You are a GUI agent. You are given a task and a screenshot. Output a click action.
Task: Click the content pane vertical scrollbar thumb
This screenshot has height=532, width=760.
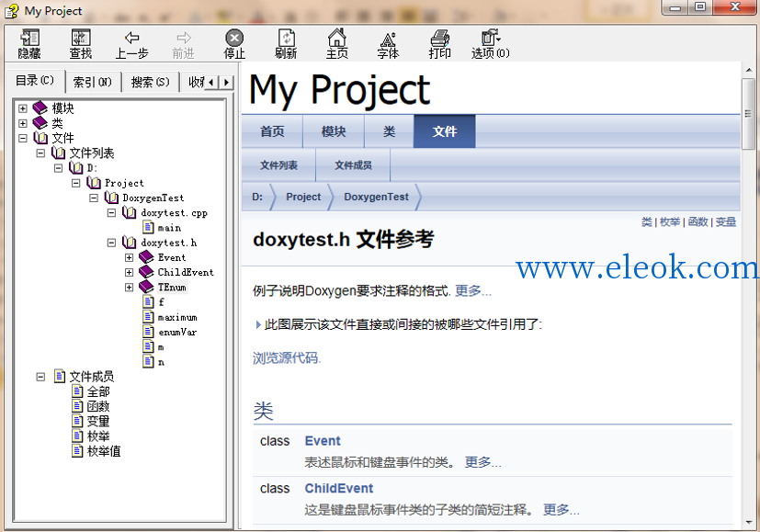coord(749,114)
